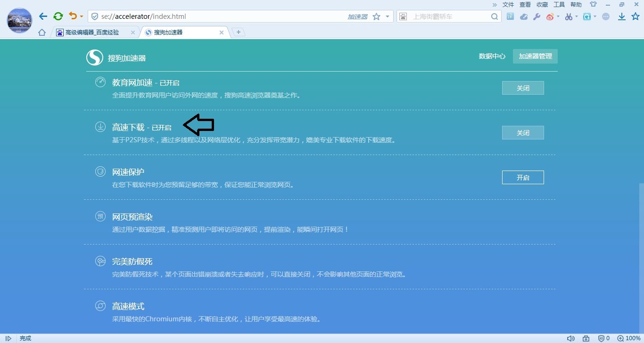Screen dimensions: 644x343
Task: Click the page refresh icon
Action: pos(58,16)
